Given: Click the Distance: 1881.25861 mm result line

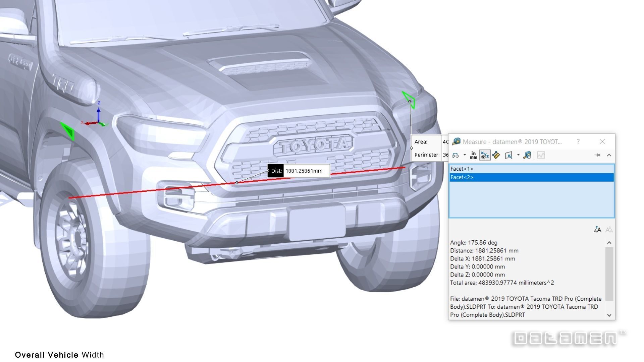Looking at the screenshot, I should pyautogui.click(x=484, y=251).
